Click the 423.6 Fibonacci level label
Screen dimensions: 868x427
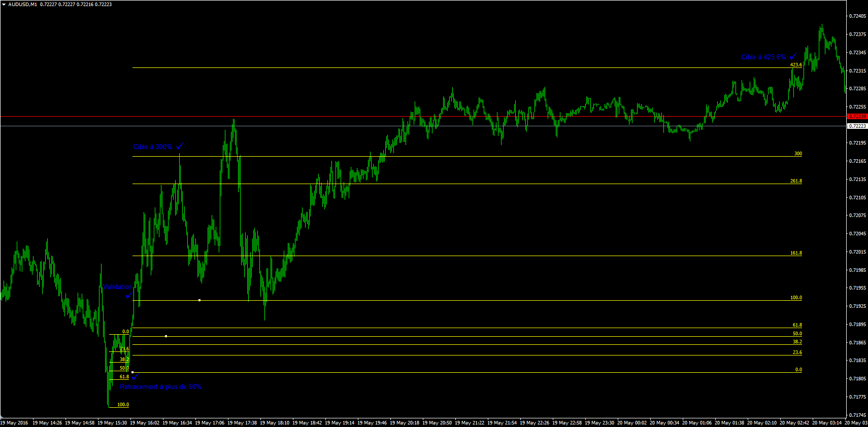[x=796, y=65]
